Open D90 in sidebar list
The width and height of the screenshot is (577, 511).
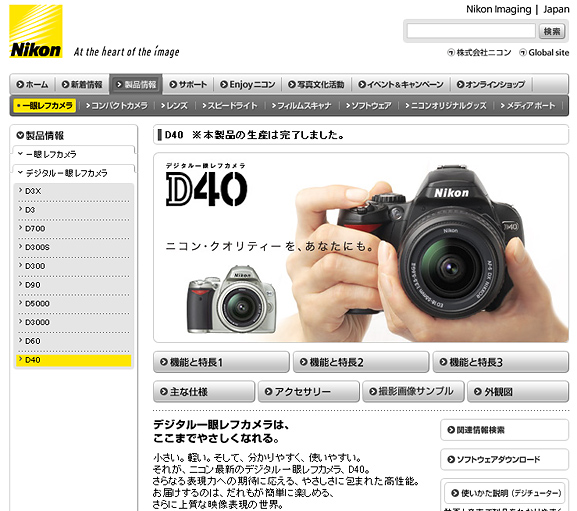pos(74,285)
